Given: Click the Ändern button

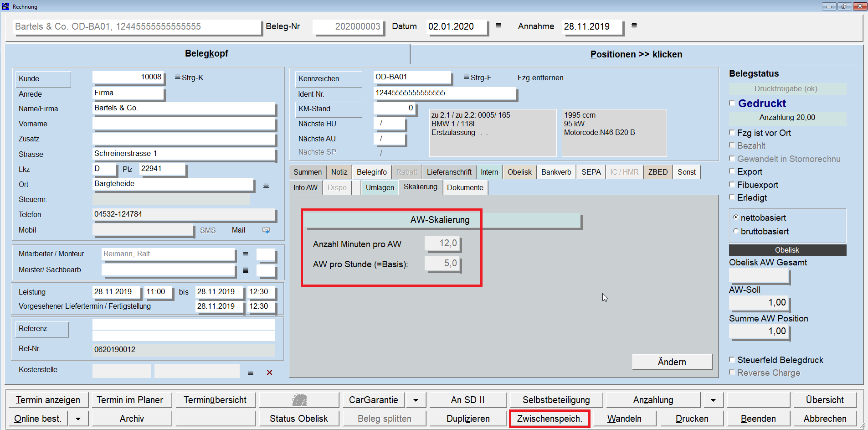Looking at the screenshot, I should (x=672, y=362).
